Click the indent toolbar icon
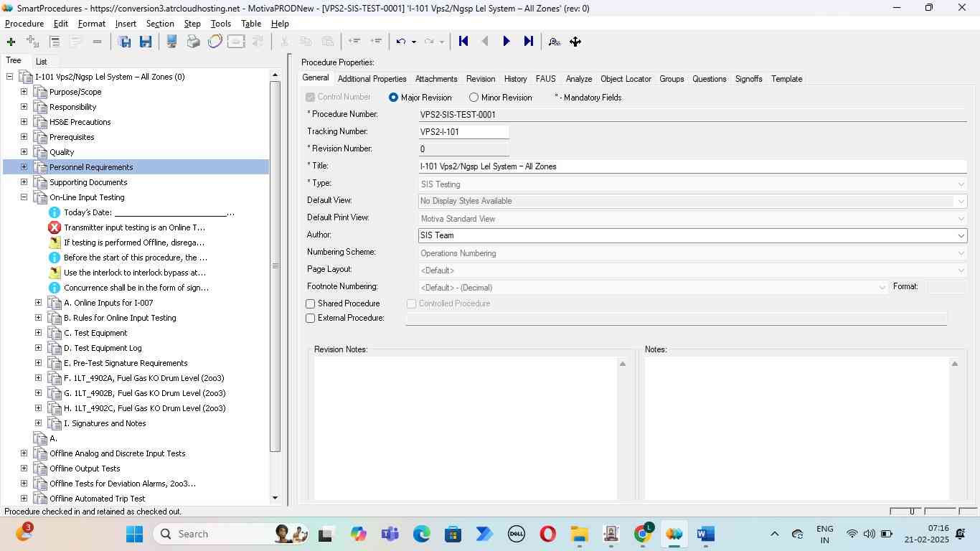980x551 pixels. (375, 42)
